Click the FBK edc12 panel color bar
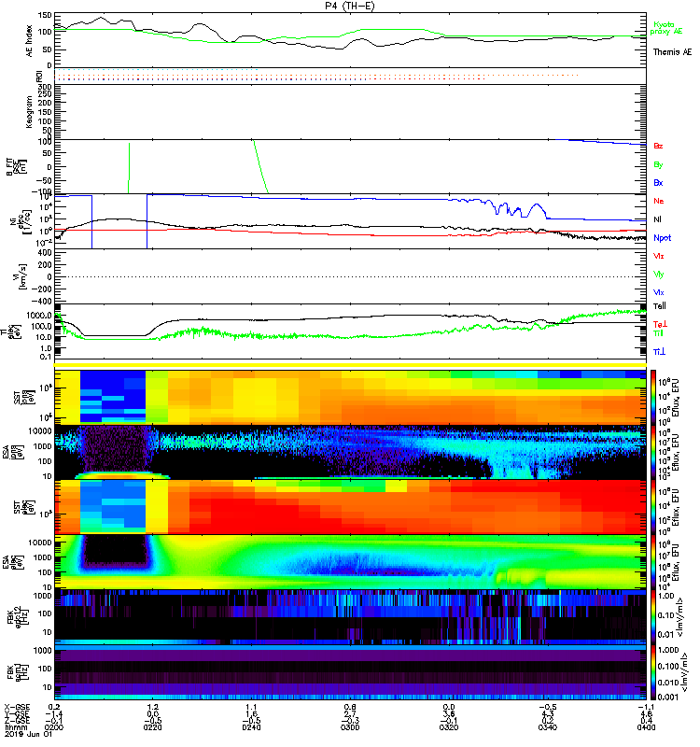 tap(653, 616)
